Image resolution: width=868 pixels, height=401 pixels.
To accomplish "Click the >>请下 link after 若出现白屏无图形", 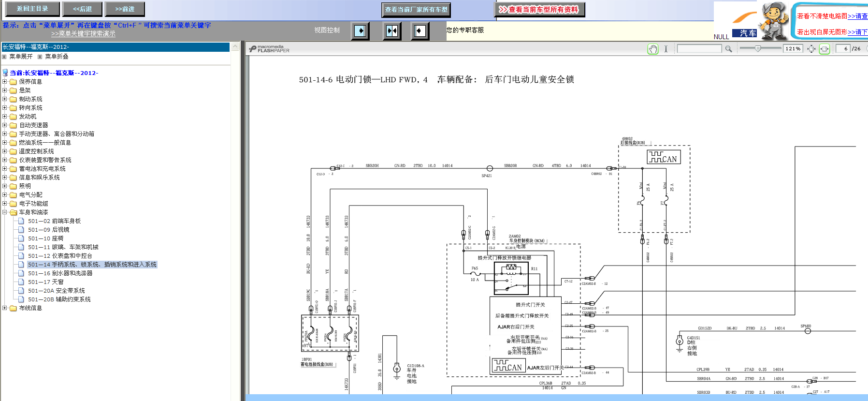I will tap(858, 32).
